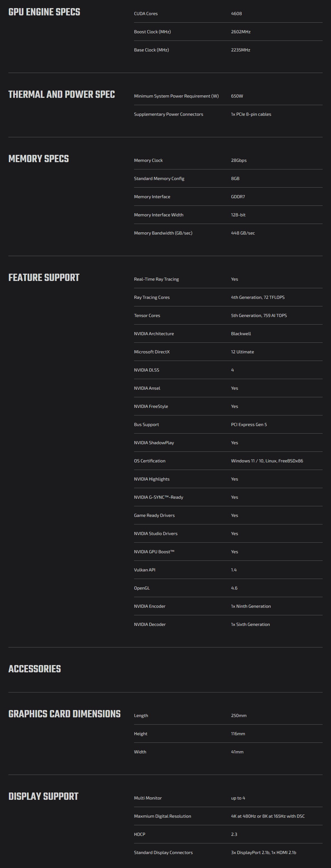Select the GDDR7 memory interface value
Viewport: 331px width, 868px height.
(238, 197)
